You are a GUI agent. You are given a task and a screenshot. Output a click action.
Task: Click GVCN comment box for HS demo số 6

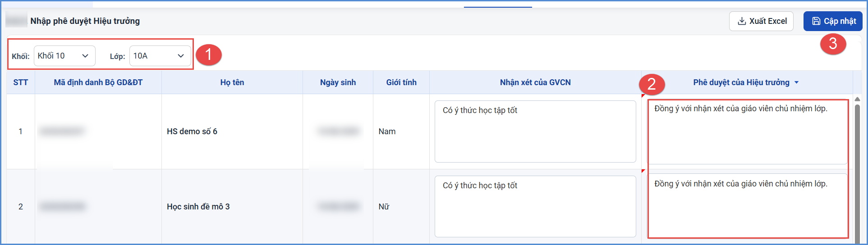tap(535, 132)
